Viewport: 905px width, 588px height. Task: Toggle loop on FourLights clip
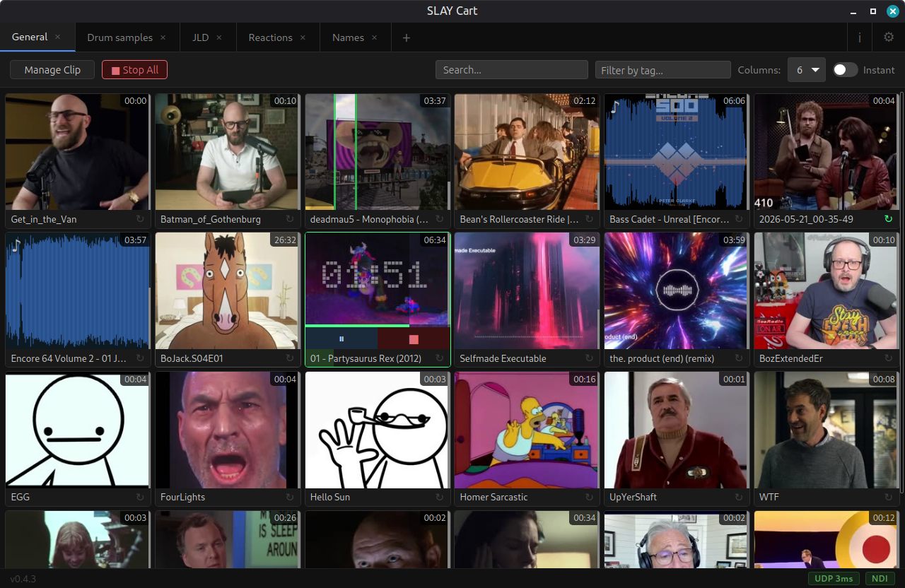[290, 497]
